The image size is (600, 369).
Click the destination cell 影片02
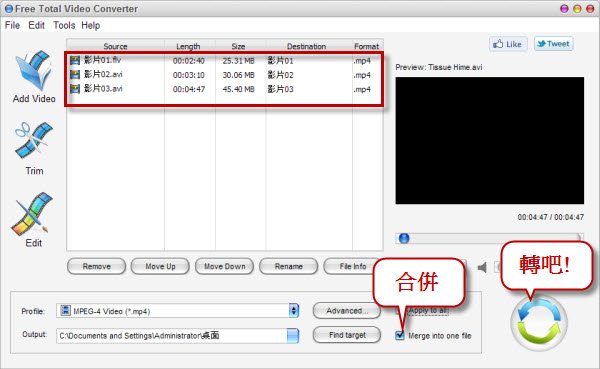click(280, 75)
